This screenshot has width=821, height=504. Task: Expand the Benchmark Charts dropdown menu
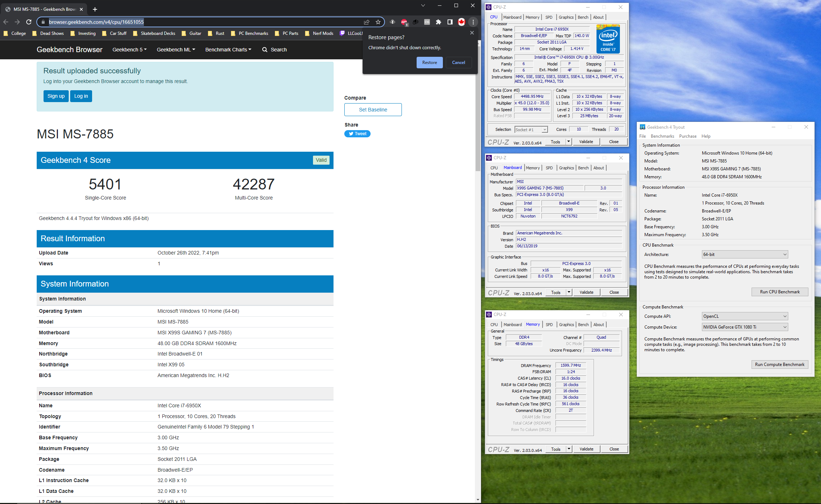(228, 50)
